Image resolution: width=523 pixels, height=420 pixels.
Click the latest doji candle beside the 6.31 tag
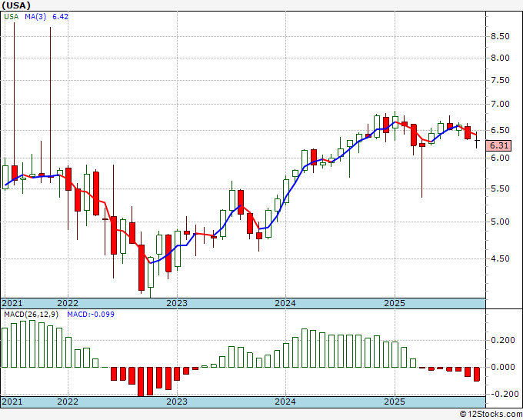tap(477, 141)
